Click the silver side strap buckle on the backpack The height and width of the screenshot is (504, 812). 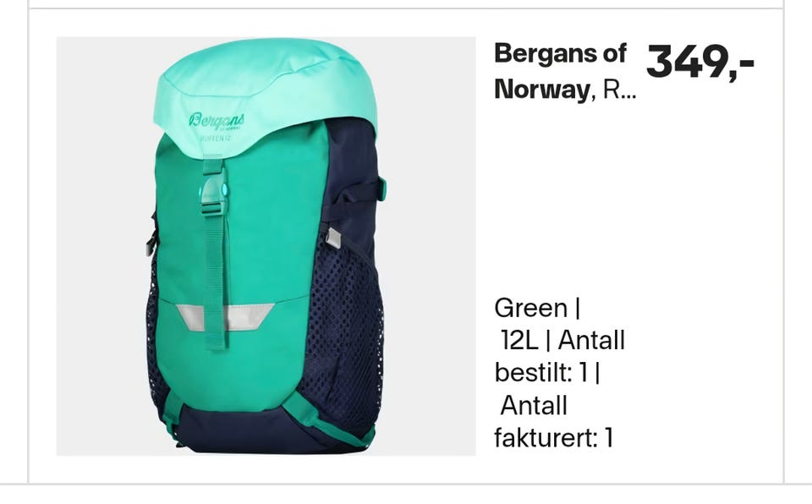point(333,238)
